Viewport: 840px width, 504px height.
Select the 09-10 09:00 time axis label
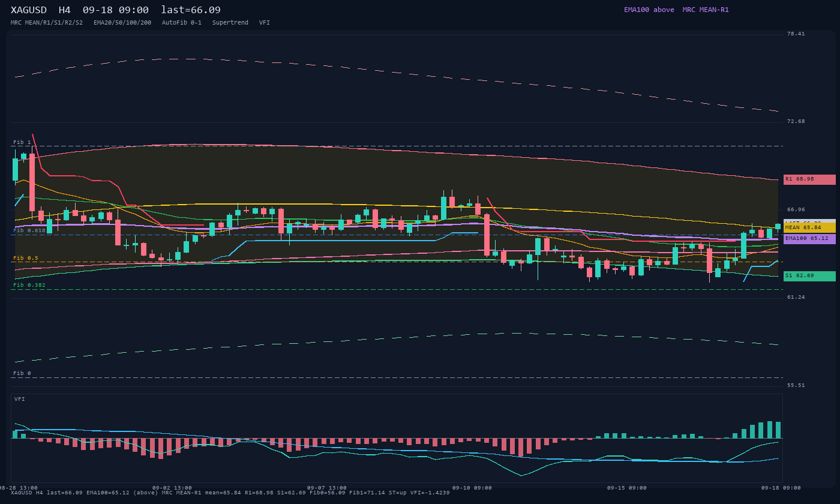click(x=472, y=488)
